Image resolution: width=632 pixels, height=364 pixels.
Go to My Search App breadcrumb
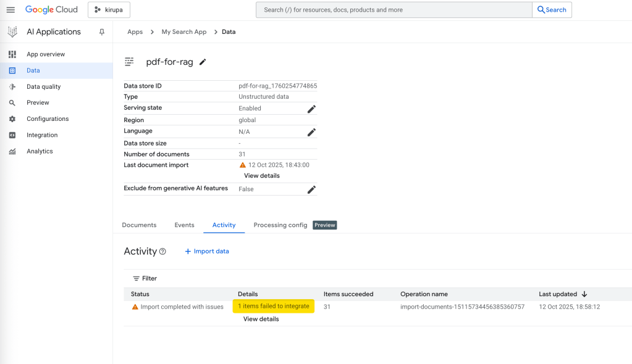click(x=183, y=32)
